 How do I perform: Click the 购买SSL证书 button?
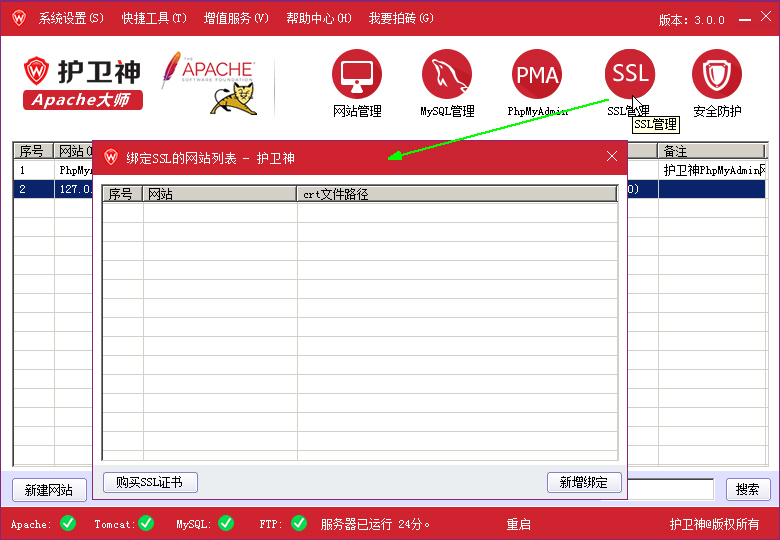(150, 483)
